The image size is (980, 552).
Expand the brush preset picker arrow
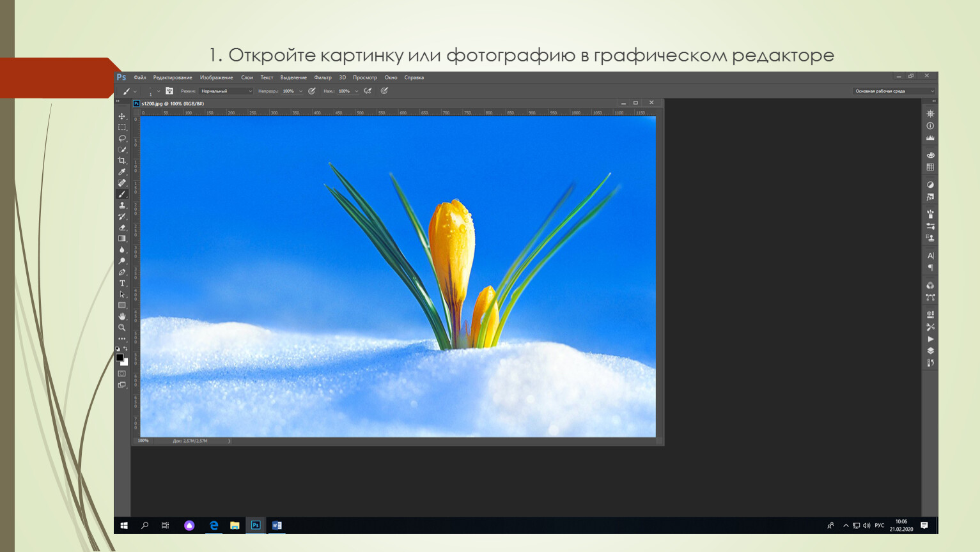(x=159, y=91)
